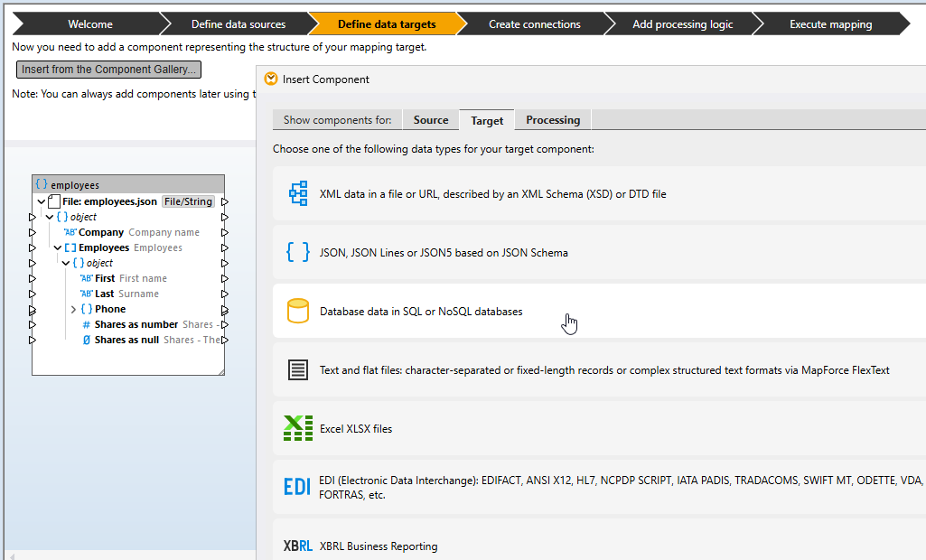Click the JSON curly braces icon

tap(298, 252)
